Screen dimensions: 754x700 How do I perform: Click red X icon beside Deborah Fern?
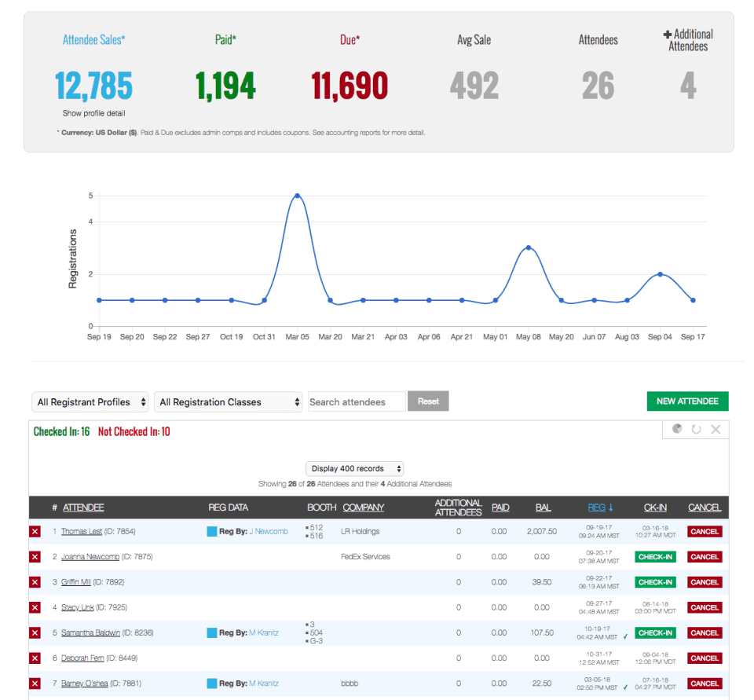[x=35, y=658]
